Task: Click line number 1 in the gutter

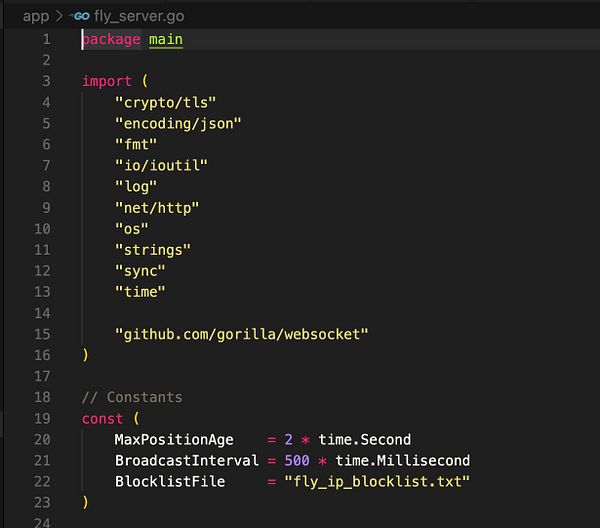Action: pos(46,39)
